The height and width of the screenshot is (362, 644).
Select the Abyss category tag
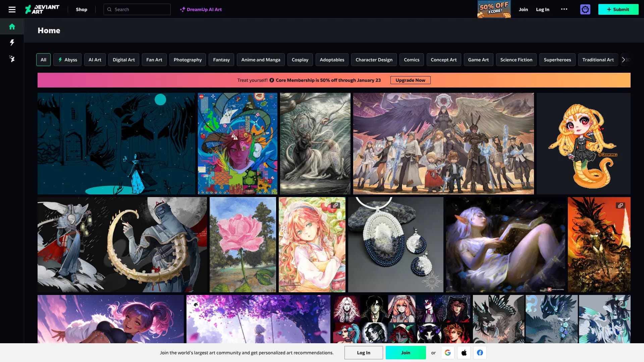[67, 60]
